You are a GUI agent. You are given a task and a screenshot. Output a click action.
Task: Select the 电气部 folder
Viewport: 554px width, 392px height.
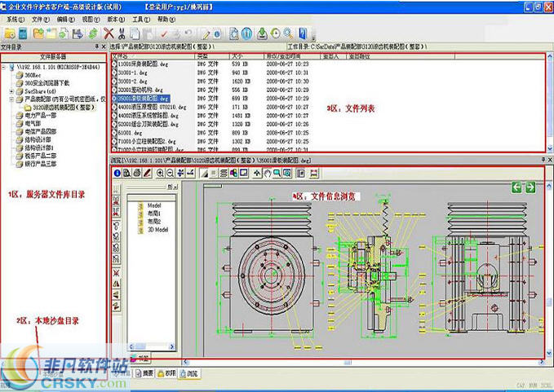coord(33,124)
